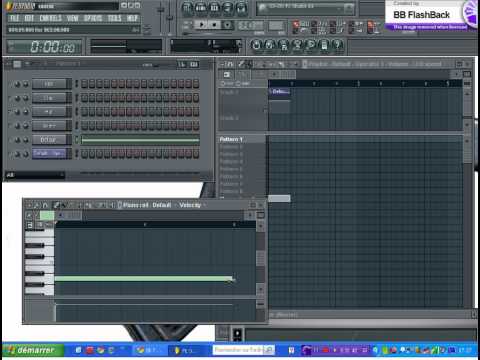Mute the second channel via its green LED
Screen dimensions: 480x360
pos(10,98)
